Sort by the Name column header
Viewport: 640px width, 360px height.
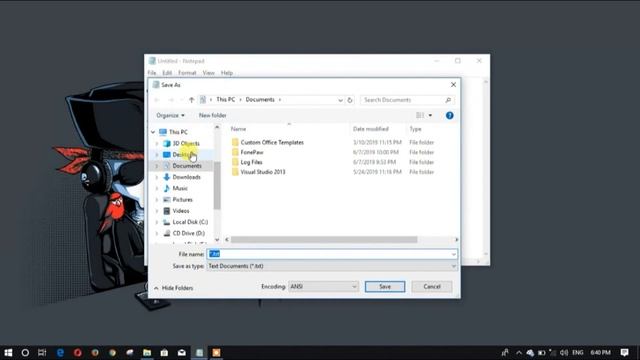point(238,129)
